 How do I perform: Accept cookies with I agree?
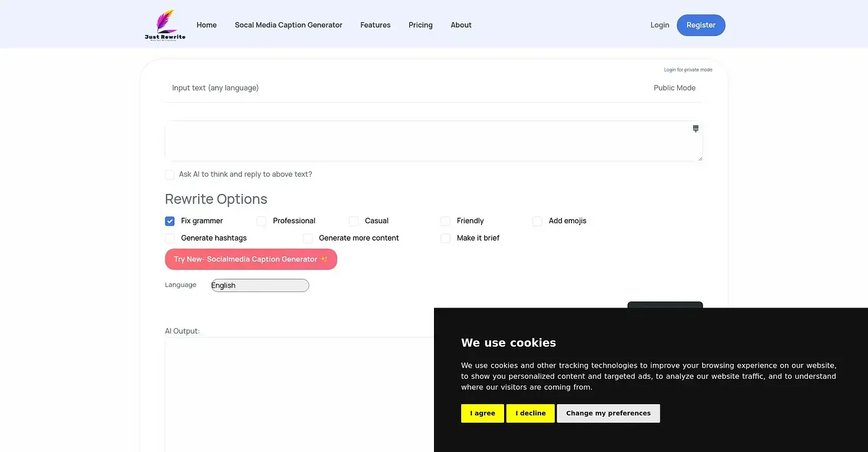click(482, 414)
